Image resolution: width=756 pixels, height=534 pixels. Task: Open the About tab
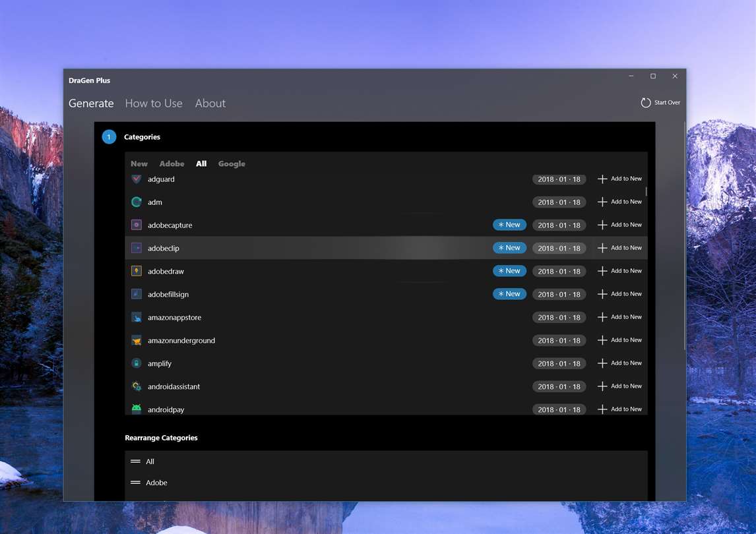pos(210,103)
